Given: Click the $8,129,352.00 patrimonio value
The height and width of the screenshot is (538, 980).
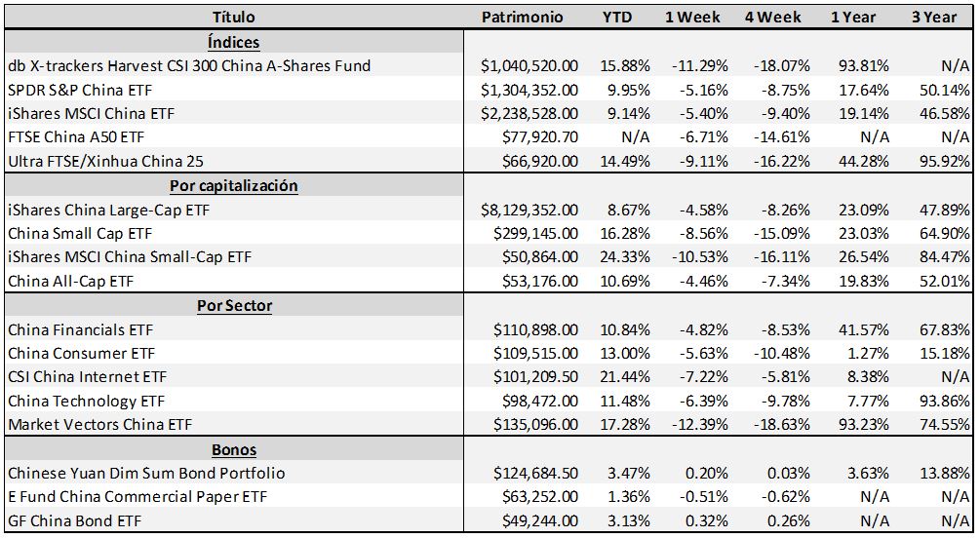Looking at the screenshot, I should [529, 210].
